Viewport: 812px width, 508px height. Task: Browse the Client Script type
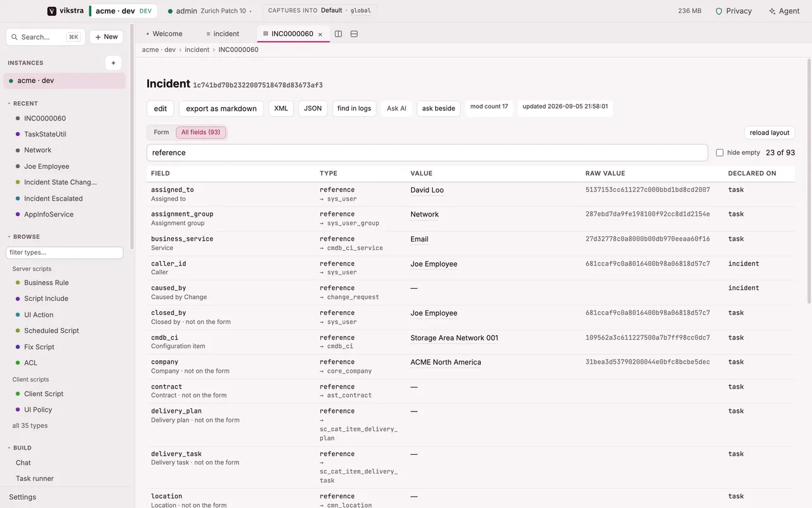point(44,394)
